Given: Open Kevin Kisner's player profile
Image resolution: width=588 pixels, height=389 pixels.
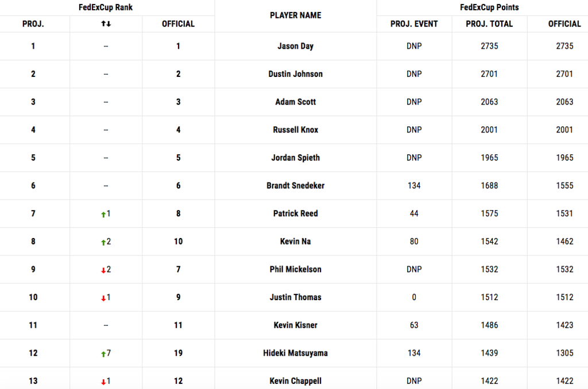Looking at the screenshot, I should click(x=296, y=325).
